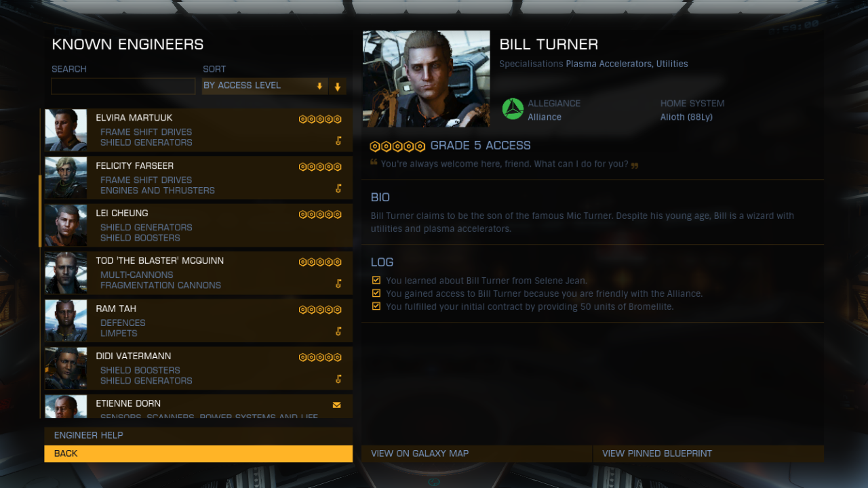Click Lei Cheung's grade five access rings
Viewport: 868px width, 488px height.
320,214
